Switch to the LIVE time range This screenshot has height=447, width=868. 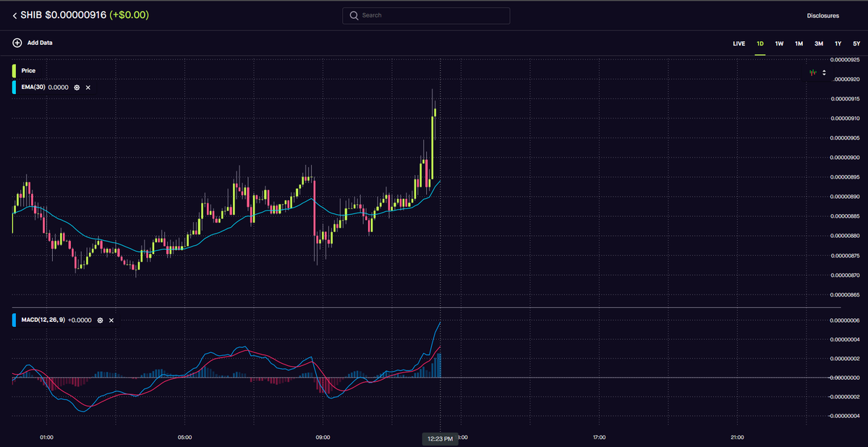pos(739,43)
